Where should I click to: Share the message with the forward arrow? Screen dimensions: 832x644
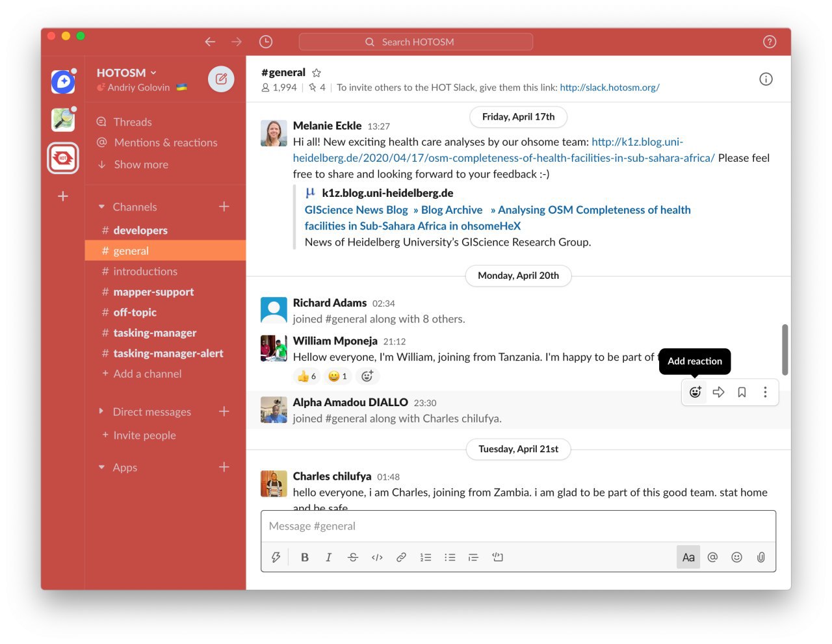click(719, 392)
